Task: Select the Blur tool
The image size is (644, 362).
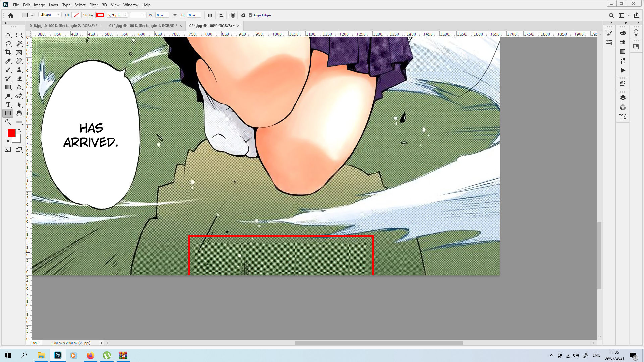Action: [19, 87]
